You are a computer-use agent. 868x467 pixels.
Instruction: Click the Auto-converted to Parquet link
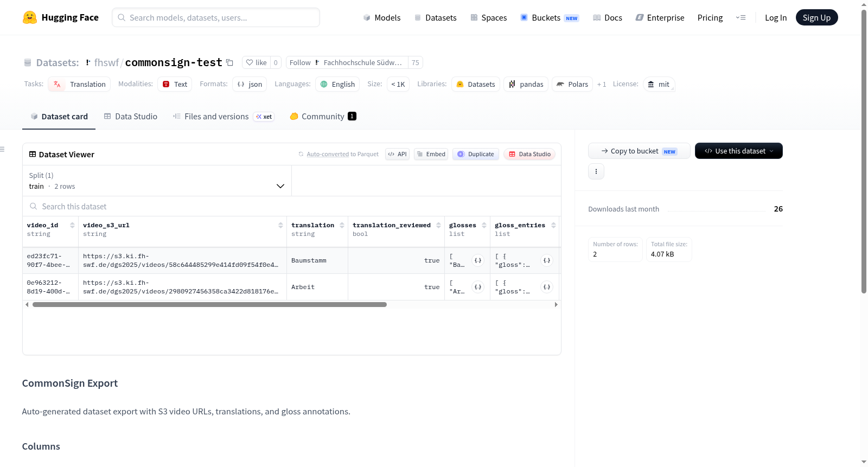click(342, 154)
